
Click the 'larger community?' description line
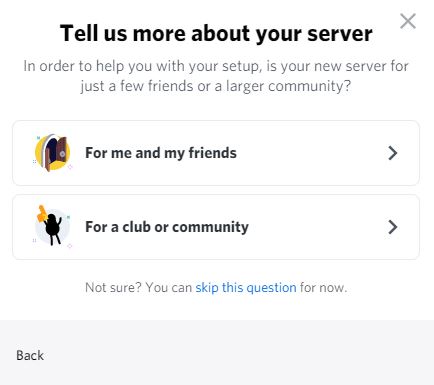pos(216,86)
